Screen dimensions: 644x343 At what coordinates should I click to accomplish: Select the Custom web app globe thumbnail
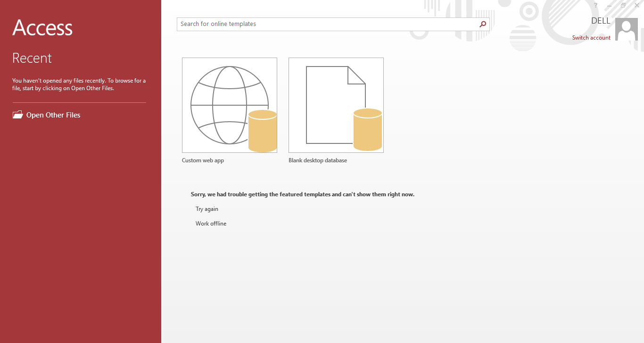[x=230, y=105]
